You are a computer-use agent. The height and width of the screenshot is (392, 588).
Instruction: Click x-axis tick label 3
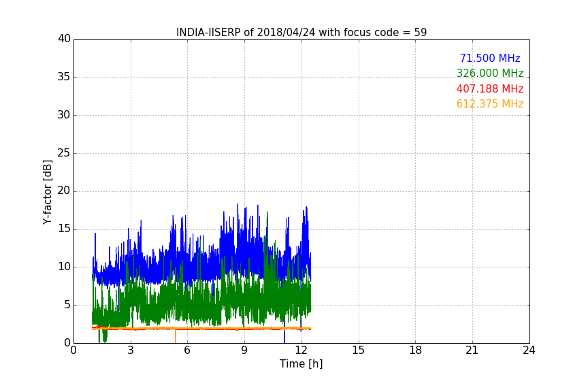click(131, 350)
